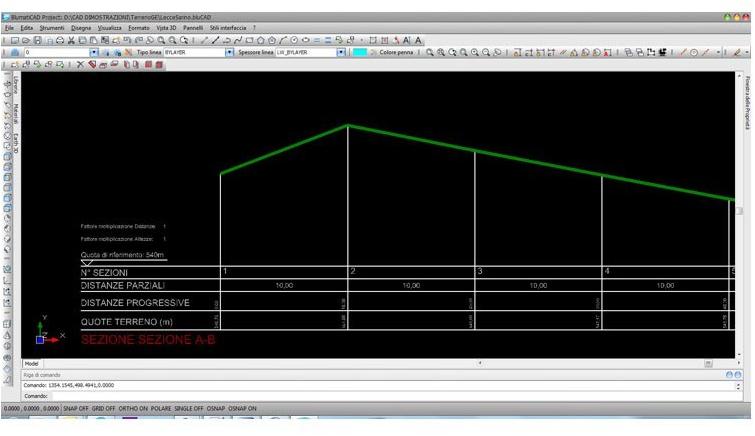
Task: Click the cyan Colore penna swatch
Action: [x=360, y=52]
